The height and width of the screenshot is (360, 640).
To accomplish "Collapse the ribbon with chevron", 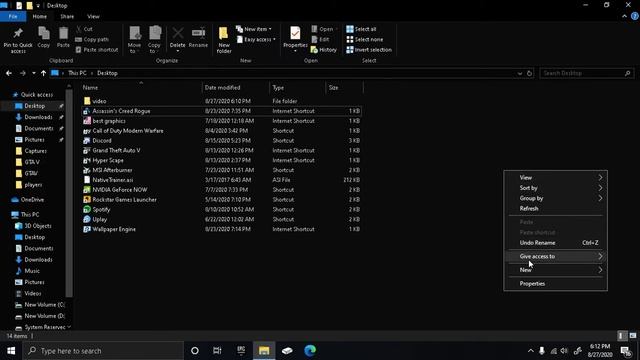I will pos(624,16).
